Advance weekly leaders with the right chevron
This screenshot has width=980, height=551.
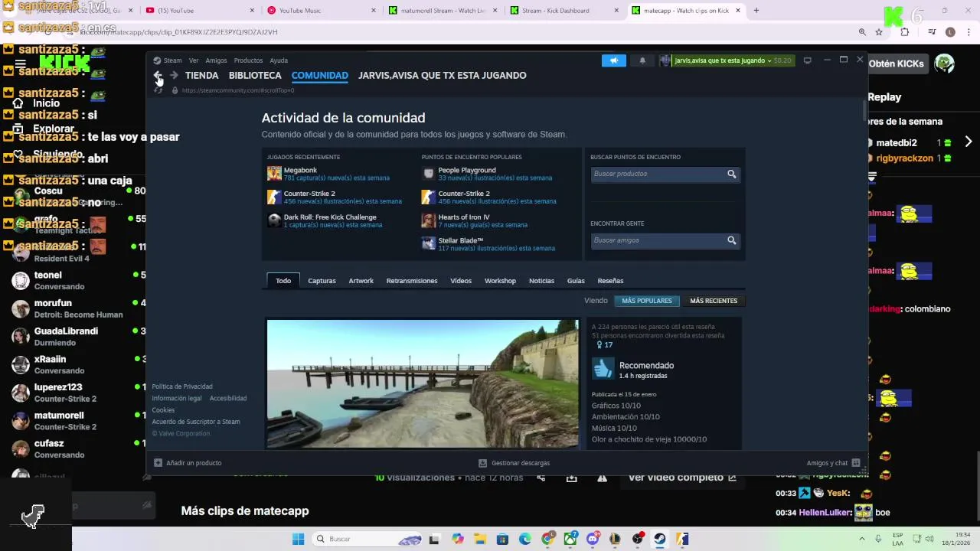click(x=968, y=142)
